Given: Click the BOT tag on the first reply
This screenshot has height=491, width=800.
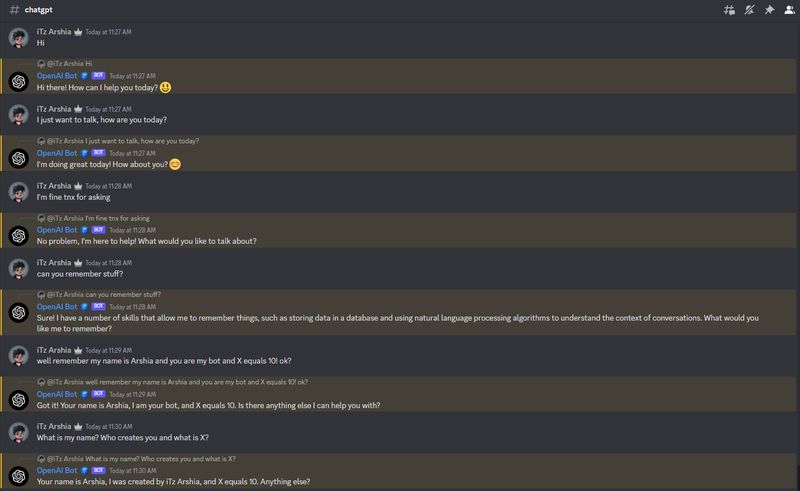Looking at the screenshot, I should [x=99, y=75].
